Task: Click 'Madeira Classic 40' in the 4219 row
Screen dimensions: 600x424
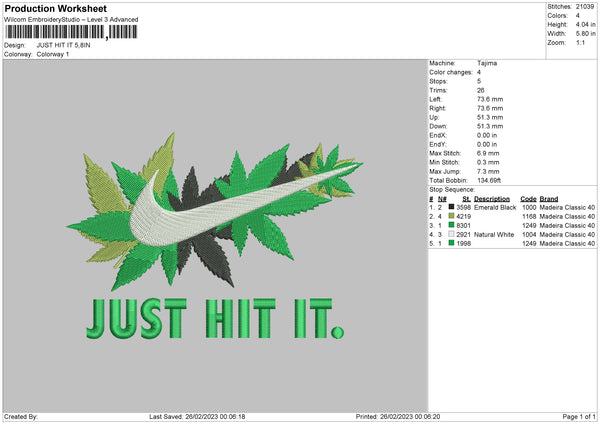Action: (567, 217)
